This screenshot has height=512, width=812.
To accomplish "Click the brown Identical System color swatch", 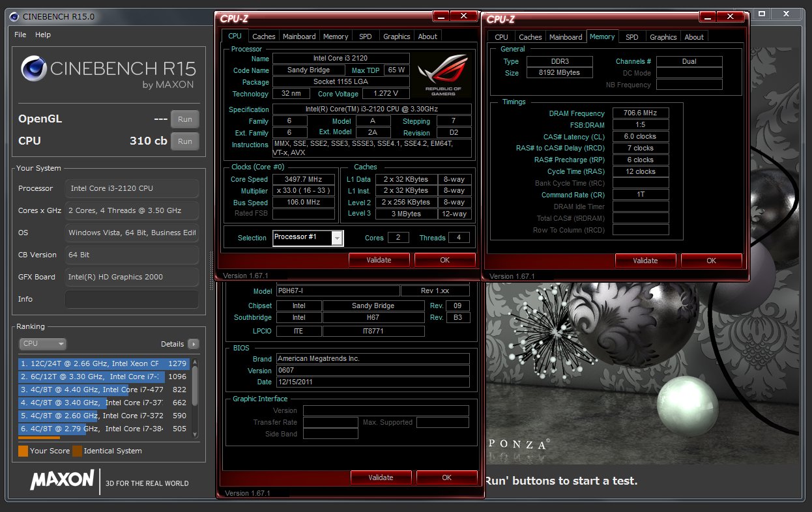I will coord(77,451).
